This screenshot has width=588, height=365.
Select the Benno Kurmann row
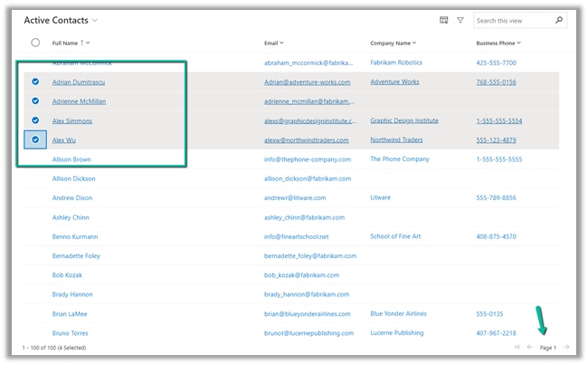[35, 236]
